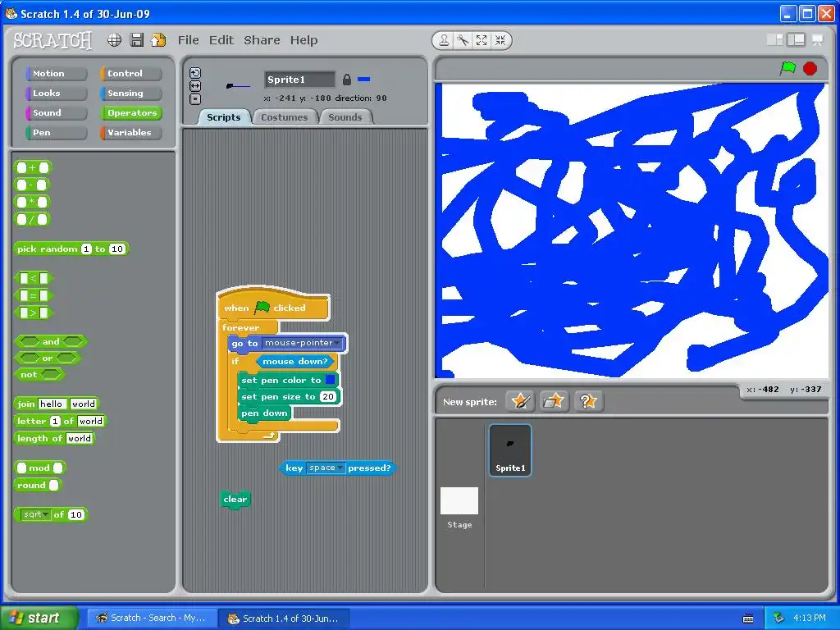Open the File menu
Image resolution: width=840 pixels, height=630 pixels.
pos(188,40)
